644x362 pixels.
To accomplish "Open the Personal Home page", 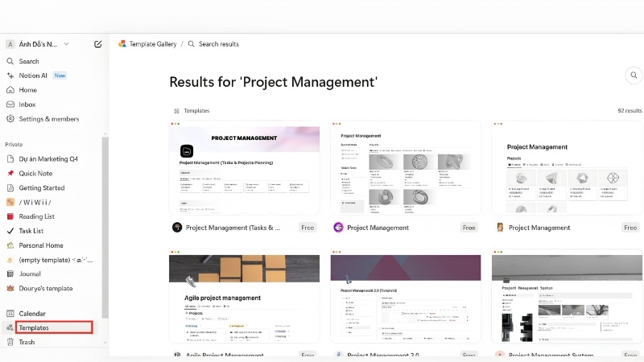I will tap(41, 245).
